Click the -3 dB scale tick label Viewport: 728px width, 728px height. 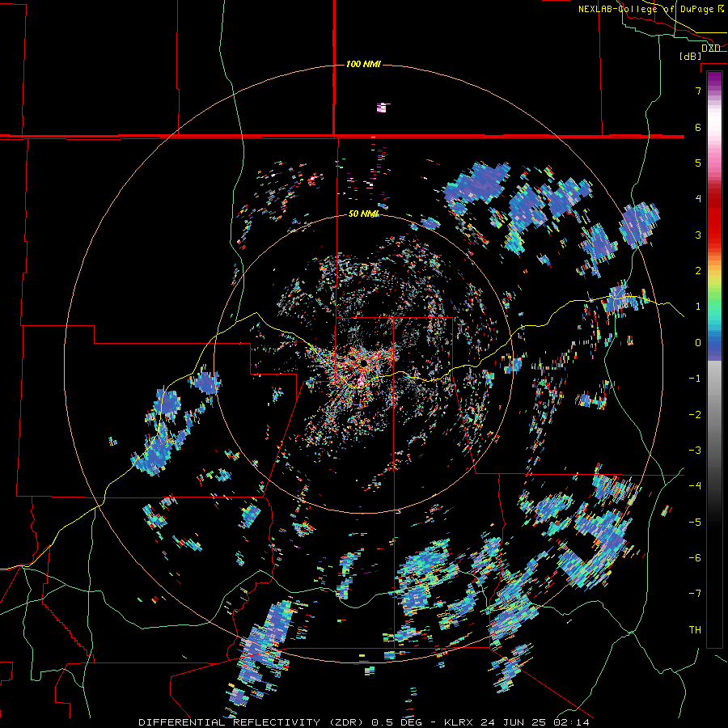pos(695,451)
